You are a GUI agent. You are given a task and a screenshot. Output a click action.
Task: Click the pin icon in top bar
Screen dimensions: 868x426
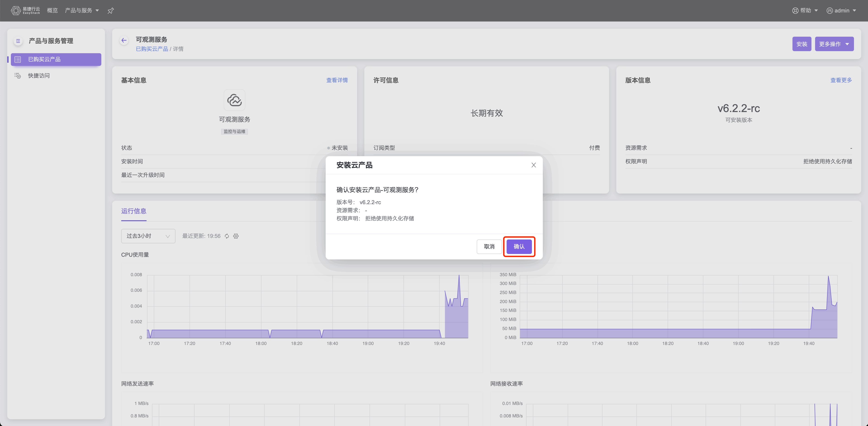coord(111,11)
